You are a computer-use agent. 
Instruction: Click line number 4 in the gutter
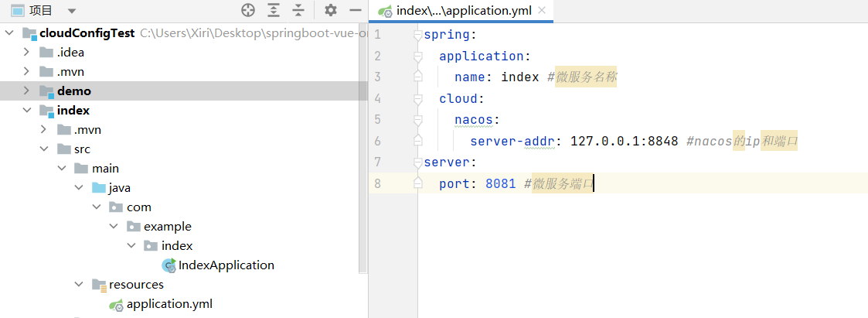point(377,98)
